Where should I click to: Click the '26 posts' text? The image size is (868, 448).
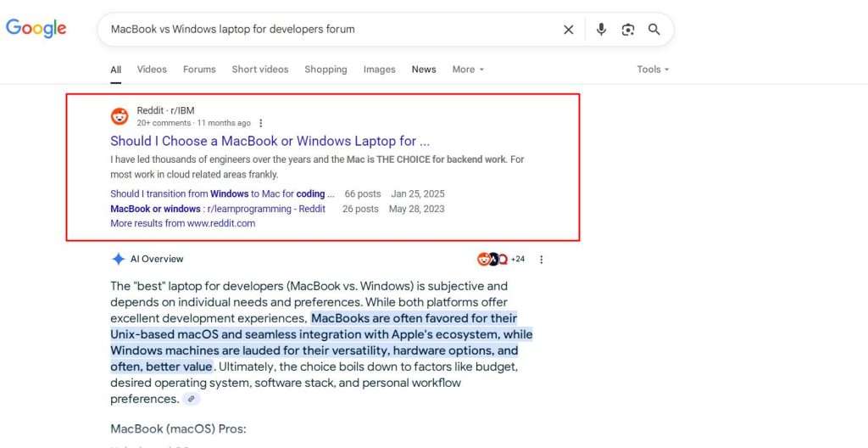coord(360,209)
